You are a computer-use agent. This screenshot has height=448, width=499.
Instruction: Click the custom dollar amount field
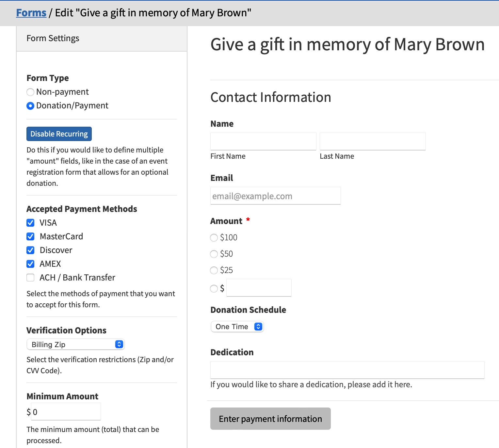[x=259, y=288]
